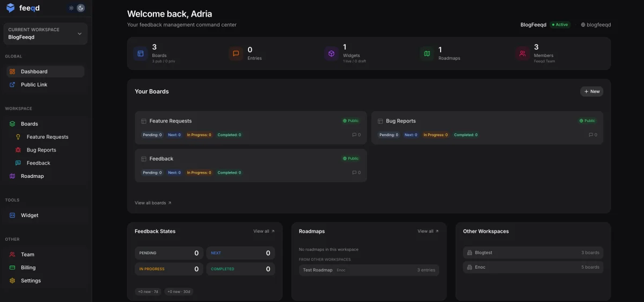Open Test Roadmap from Enoc workspace
This screenshot has height=302, width=644.
pos(369,270)
